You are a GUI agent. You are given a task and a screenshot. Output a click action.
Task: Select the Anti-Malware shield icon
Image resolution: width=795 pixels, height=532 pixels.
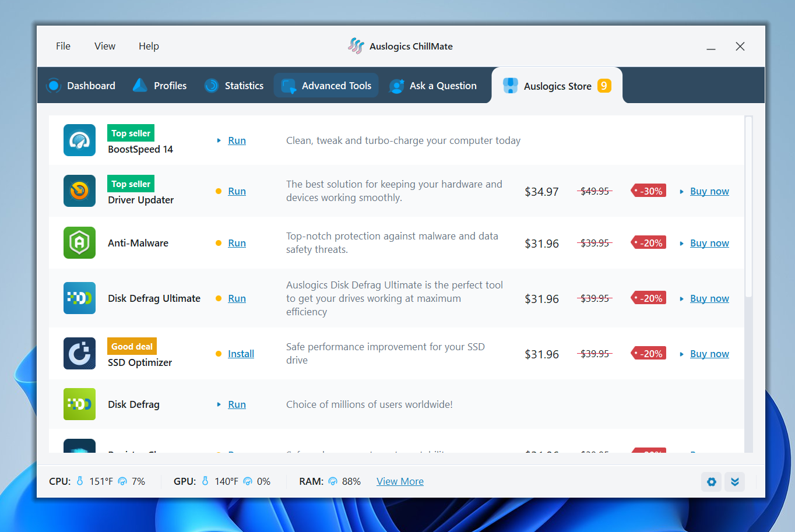pyautogui.click(x=79, y=243)
